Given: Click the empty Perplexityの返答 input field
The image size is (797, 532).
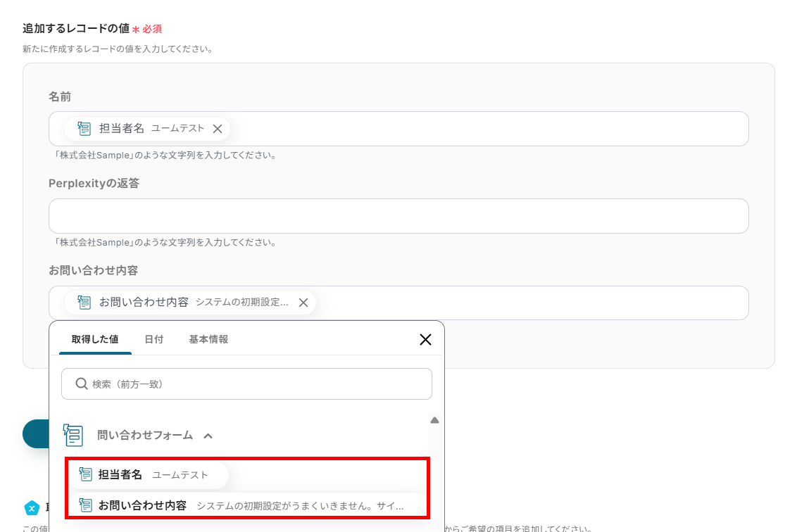Looking at the screenshot, I should tap(398, 216).
